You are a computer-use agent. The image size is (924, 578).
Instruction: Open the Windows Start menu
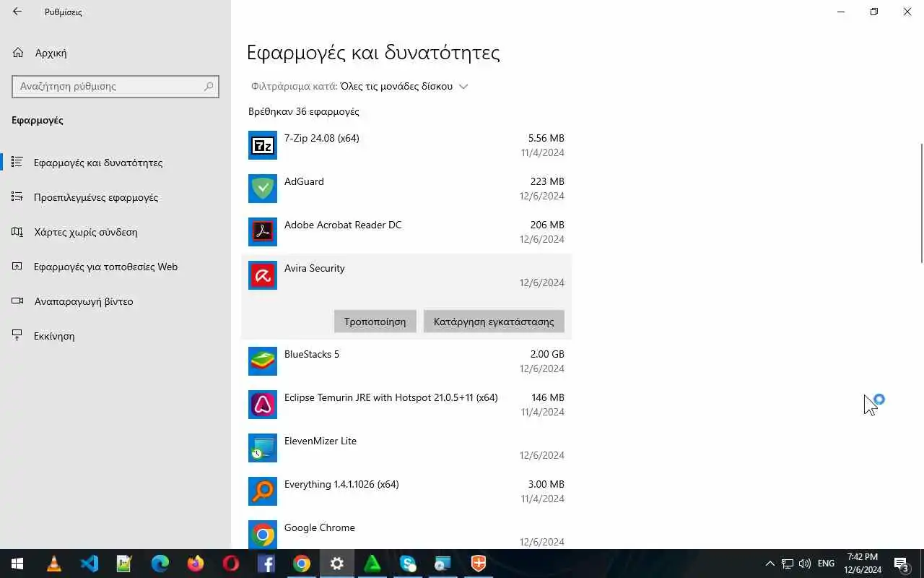point(17,564)
